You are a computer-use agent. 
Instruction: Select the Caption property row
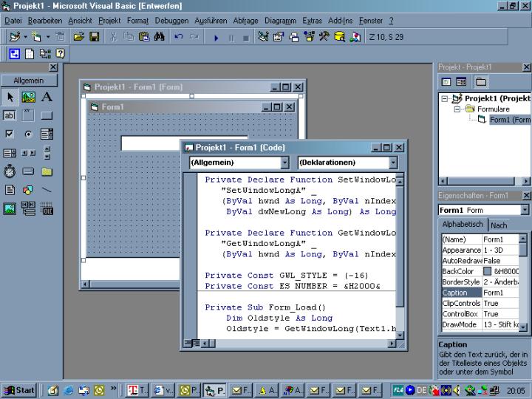461,293
